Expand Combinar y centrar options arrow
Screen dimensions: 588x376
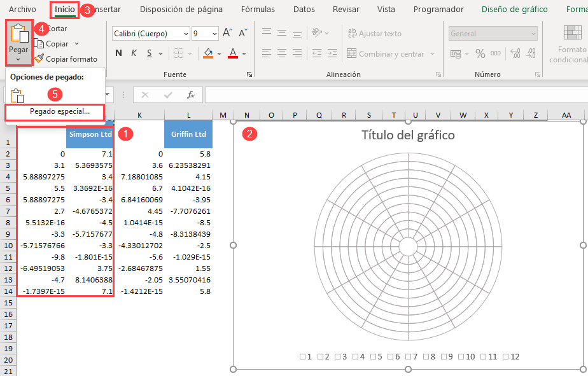point(432,53)
